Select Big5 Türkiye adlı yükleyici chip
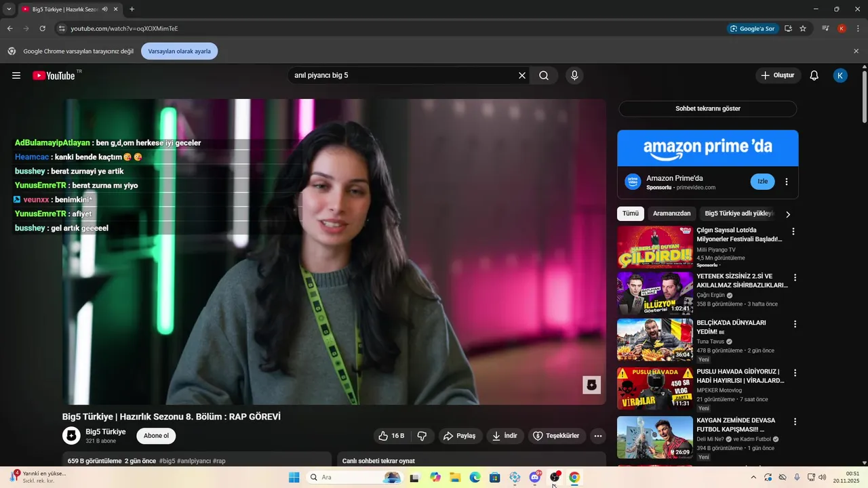This screenshot has width=868, height=488. click(x=739, y=213)
